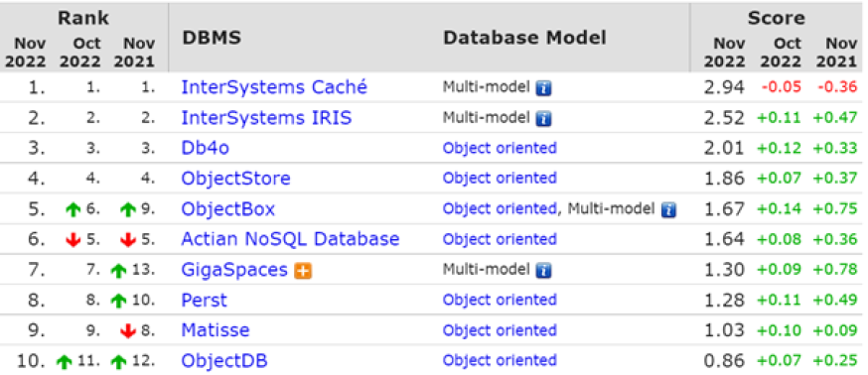Click +0.78 change for GigaSpaces
This screenshot has height=375, width=868.
[835, 270]
